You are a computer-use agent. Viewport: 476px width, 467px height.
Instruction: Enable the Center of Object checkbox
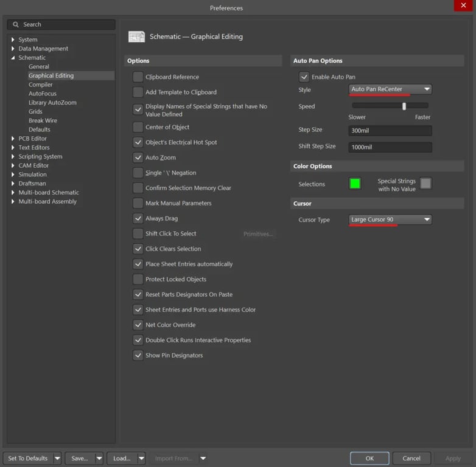(138, 127)
